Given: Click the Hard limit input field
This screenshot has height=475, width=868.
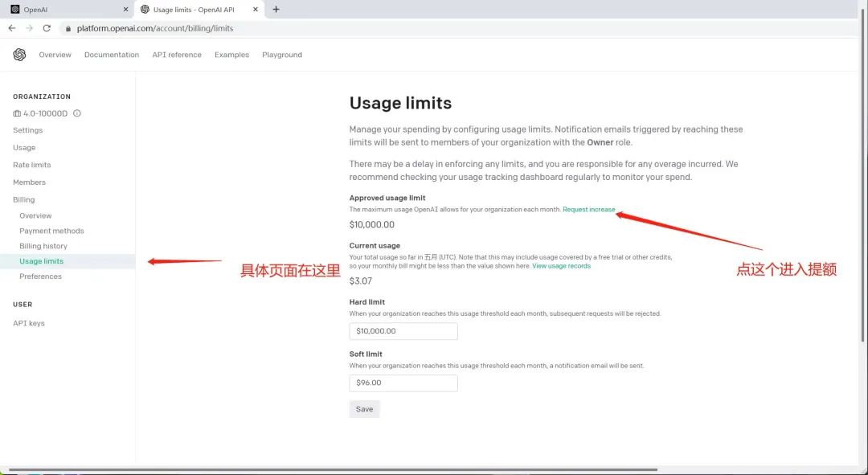Looking at the screenshot, I should pyautogui.click(x=403, y=331).
